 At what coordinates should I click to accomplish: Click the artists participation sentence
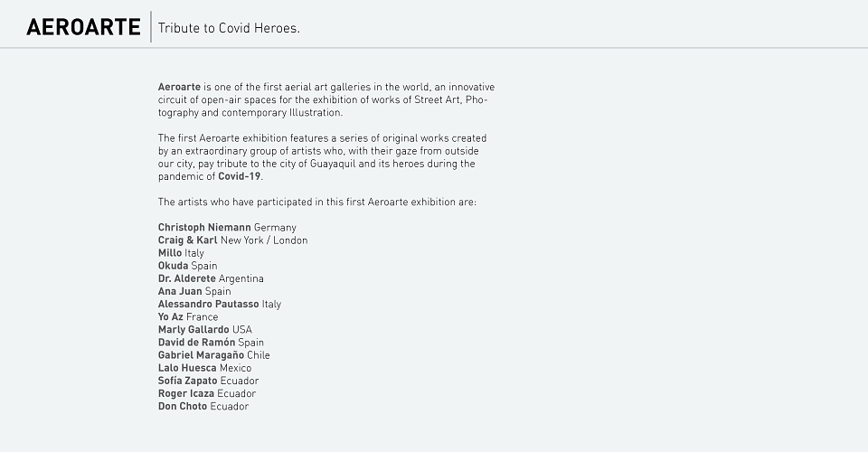[317, 202]
